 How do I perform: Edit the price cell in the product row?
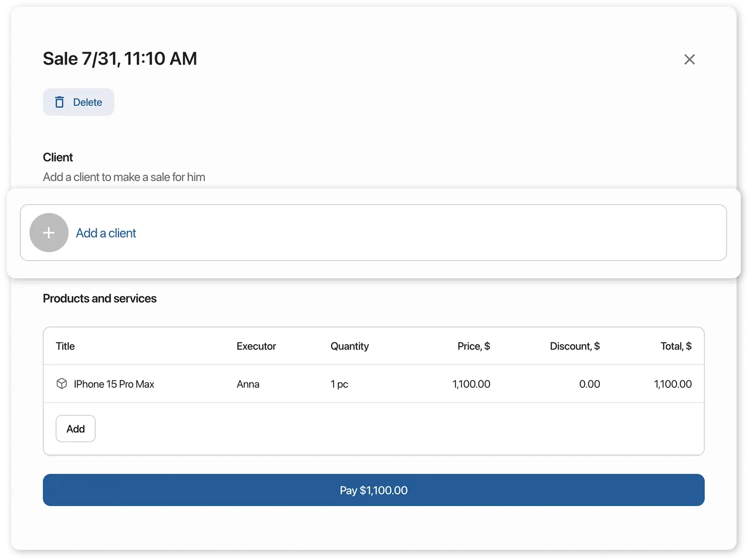471,384
